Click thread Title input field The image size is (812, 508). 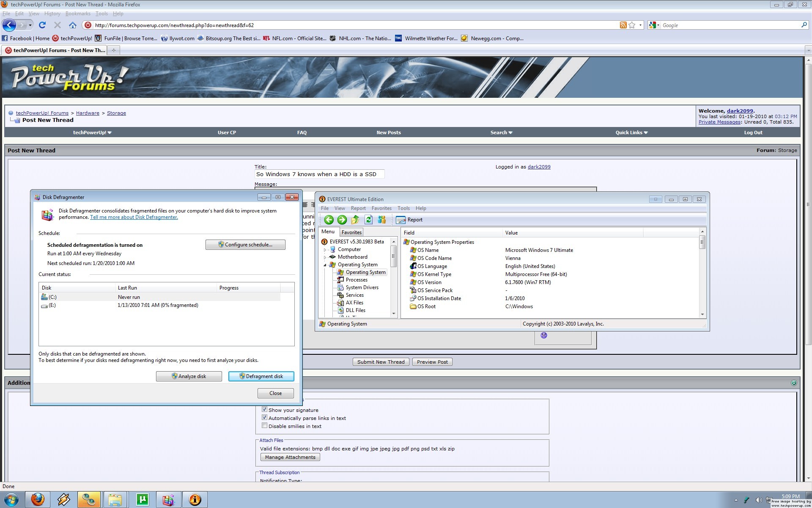[x=319, y=174]
